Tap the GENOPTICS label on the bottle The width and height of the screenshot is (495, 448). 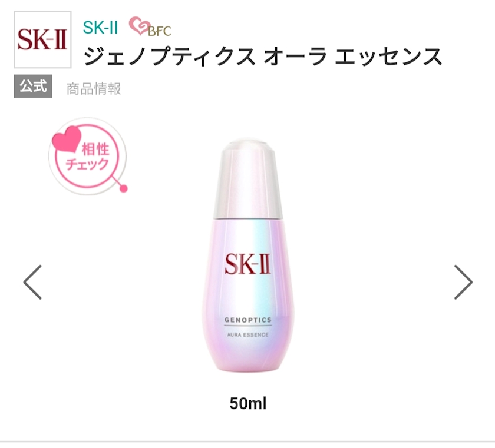(248, 320)
